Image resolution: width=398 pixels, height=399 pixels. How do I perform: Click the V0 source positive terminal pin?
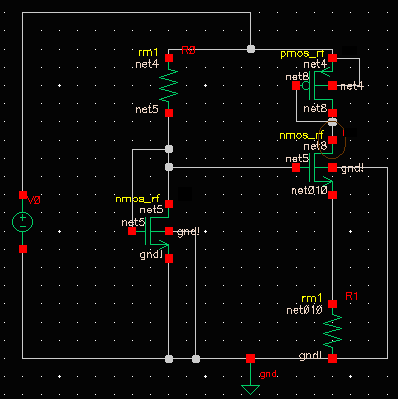tap(23, 195)
